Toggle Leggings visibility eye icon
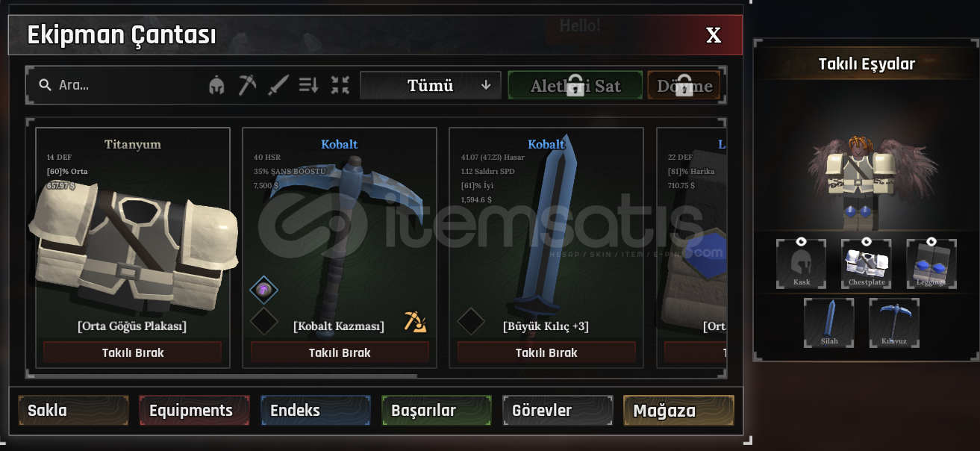 (931, 241)
